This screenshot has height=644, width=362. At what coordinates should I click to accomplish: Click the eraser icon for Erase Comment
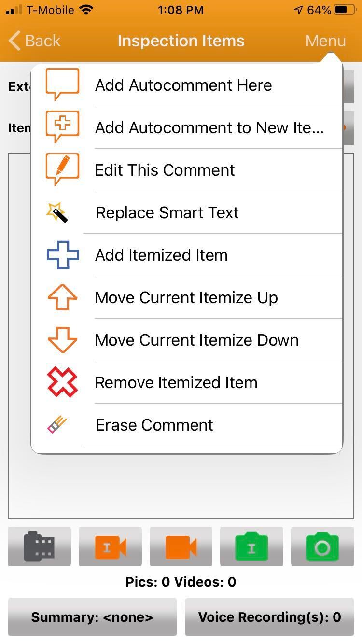tap(56, 425)
